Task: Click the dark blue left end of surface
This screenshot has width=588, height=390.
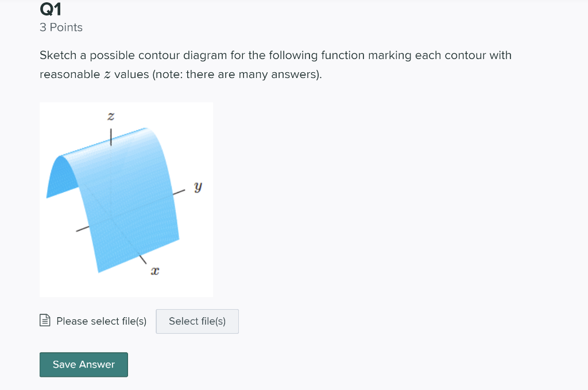Action: point(61,177)
